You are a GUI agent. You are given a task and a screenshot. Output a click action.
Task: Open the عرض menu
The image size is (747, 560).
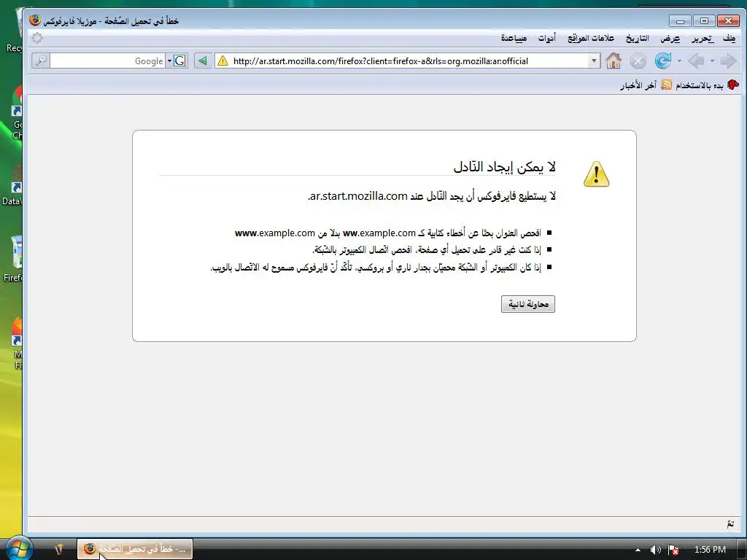tap(670, 38)
